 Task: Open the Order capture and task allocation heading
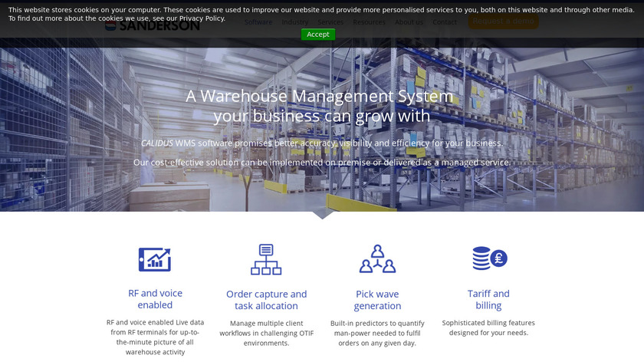[x=267, y=300]
